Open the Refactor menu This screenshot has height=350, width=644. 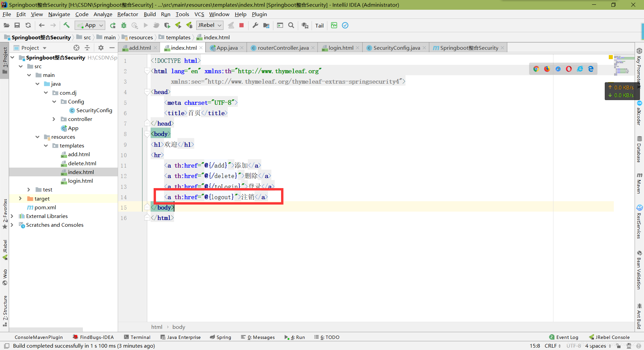(127, 14)
